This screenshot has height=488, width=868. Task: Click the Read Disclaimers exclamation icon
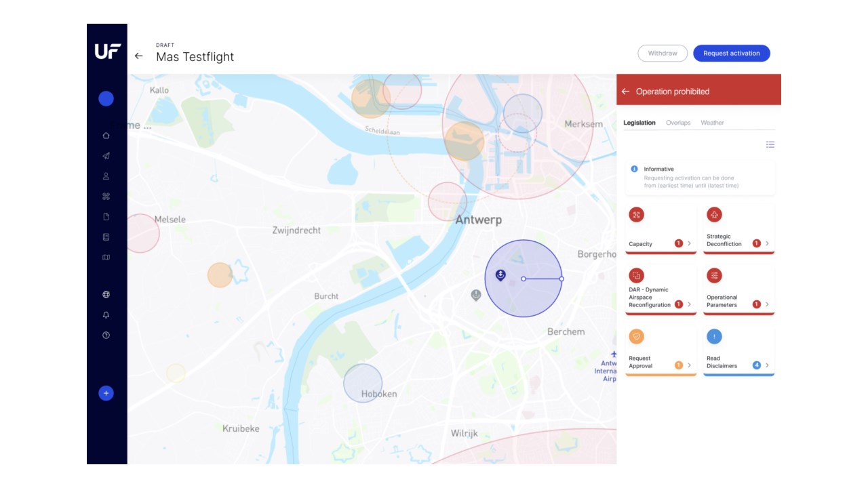(x=714, y=336)
